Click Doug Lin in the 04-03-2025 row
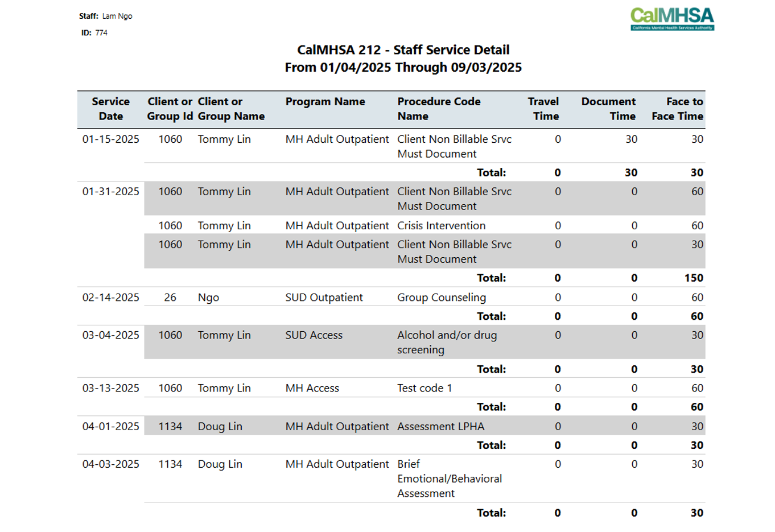Screen dimensions: 775x532 point(220,464)
